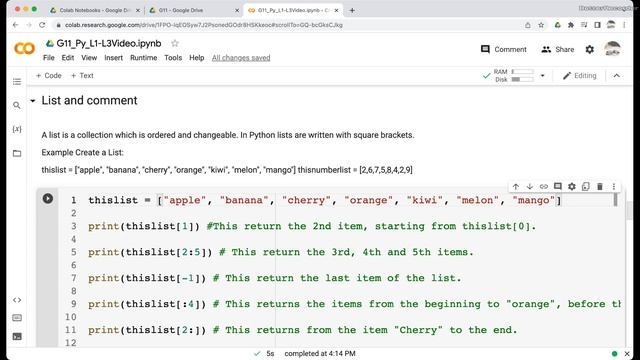Click code line print(thislist[-1])
Screen dimensions: 640x360
pyautogui.click(x=147, y=278)
